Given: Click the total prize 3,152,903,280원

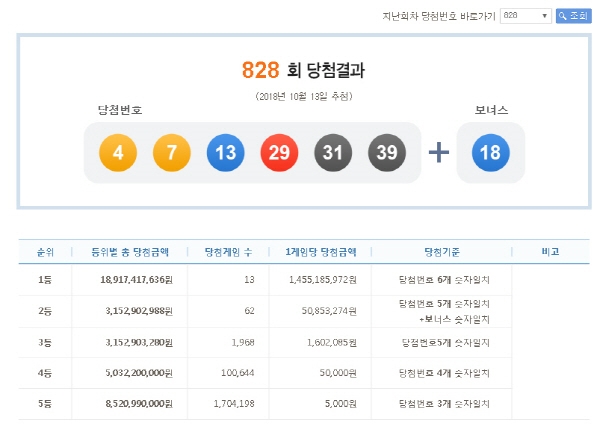Looking at the screenshot, I should (139, 342).
